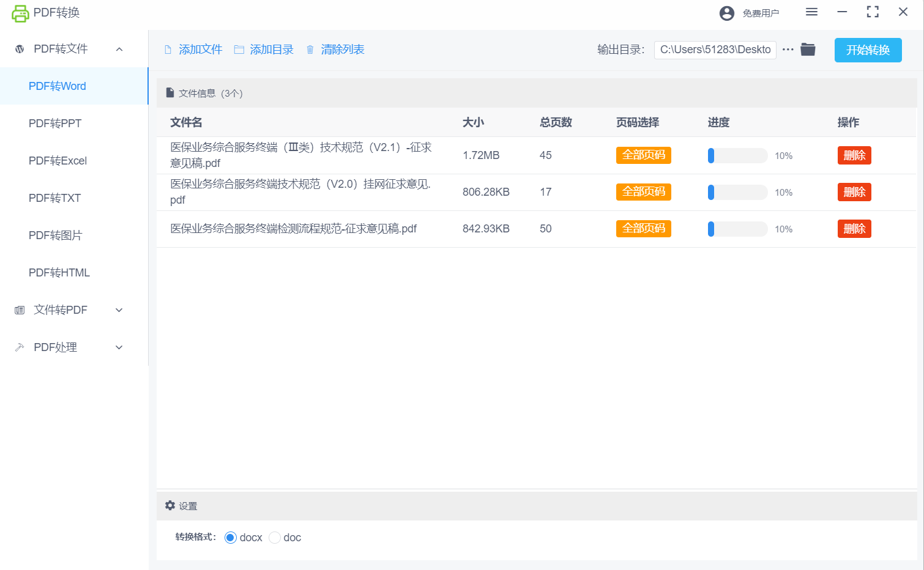Screen dimensions: 924x570
Task: Select the doc conversion format
Action: tap(275, 538)
